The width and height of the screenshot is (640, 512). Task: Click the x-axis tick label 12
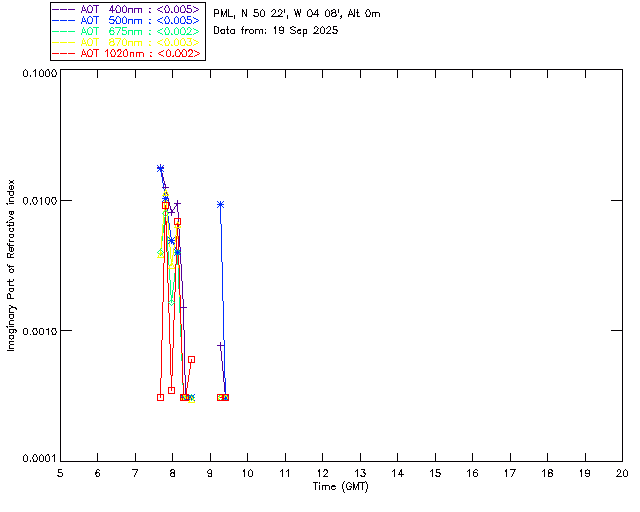tap(322, 473)
